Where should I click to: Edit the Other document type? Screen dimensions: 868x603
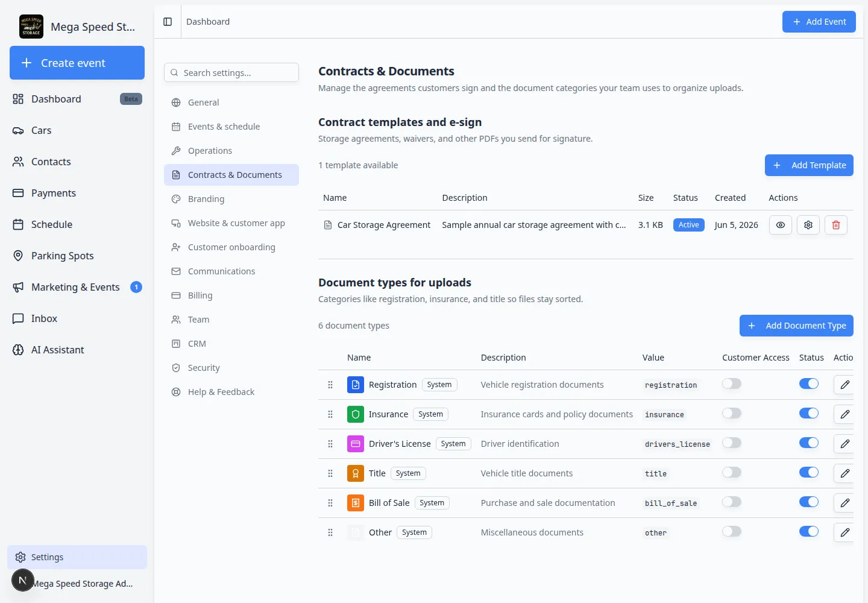(x=845, y=532)
